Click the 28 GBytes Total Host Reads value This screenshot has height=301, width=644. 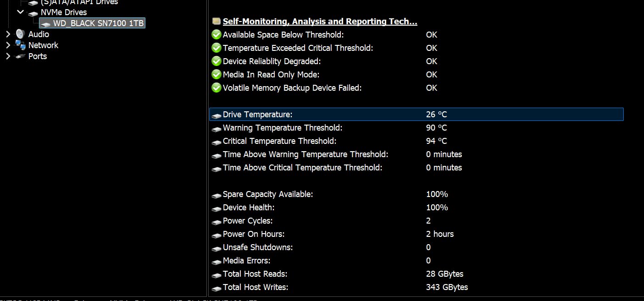pyautogui.click(x=444, y=274)
